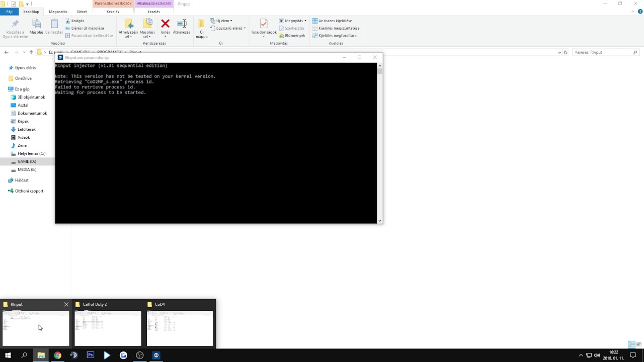Click the red Törlés delete icon

(x=165, y=24)
